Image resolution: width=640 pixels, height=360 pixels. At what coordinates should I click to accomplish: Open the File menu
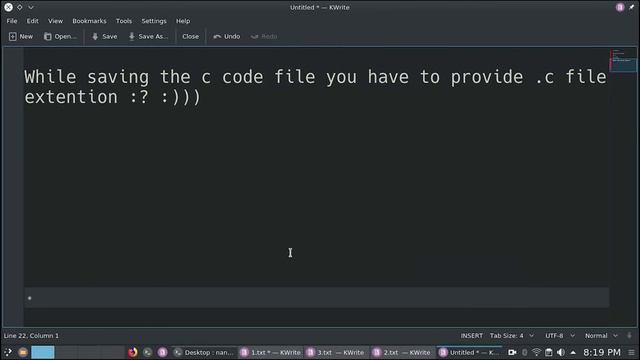12,21
